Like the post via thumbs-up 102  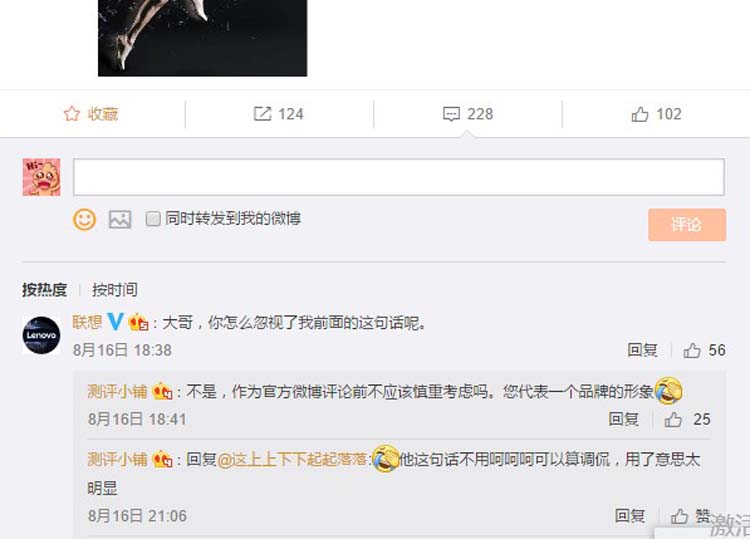tap(640, 114)
